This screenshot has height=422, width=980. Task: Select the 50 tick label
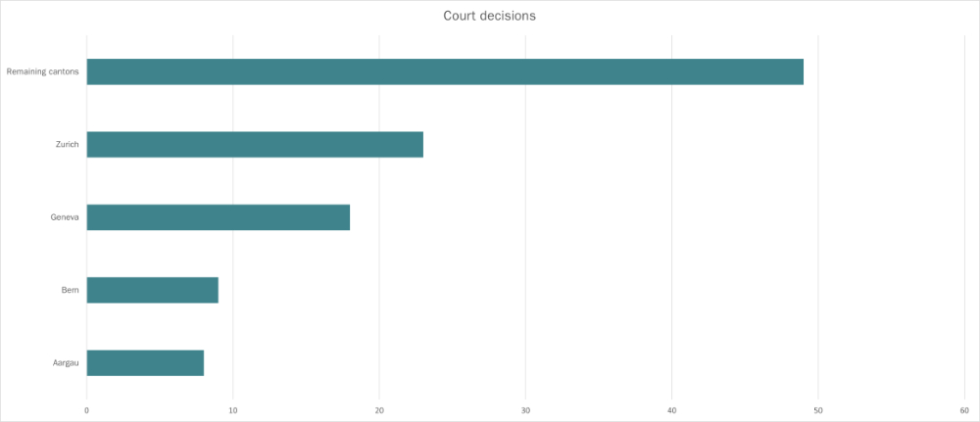(x=818, y=409)
